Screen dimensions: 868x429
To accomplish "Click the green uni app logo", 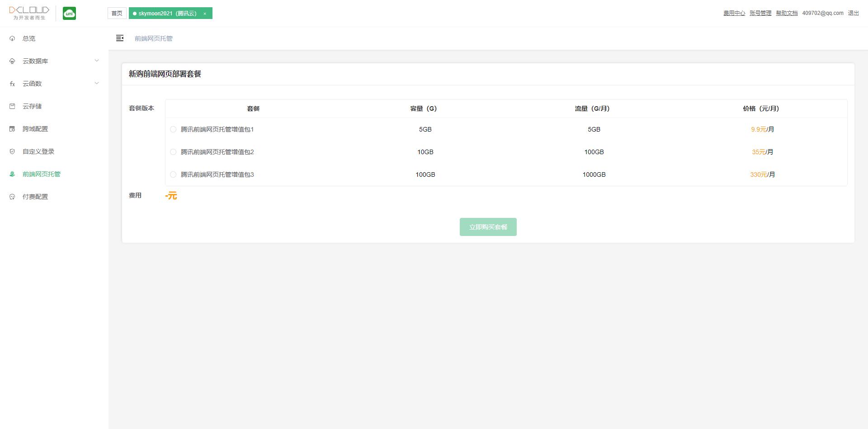I will (x=69, y=14).
